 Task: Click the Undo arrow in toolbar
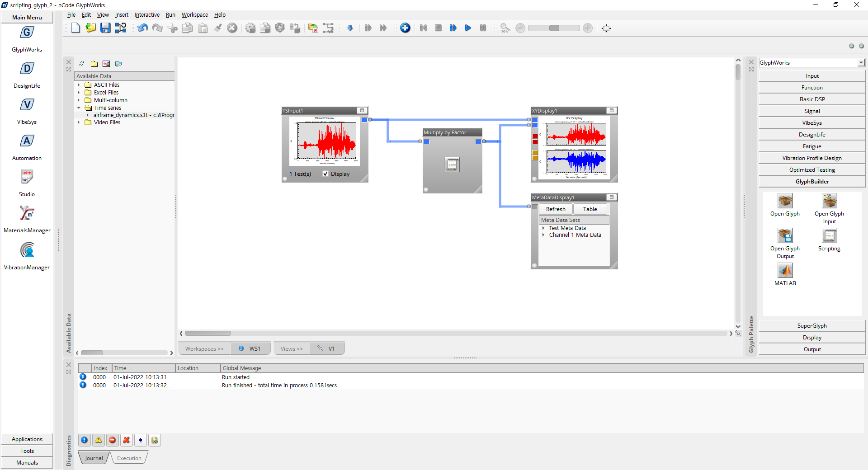coord(142,28)
